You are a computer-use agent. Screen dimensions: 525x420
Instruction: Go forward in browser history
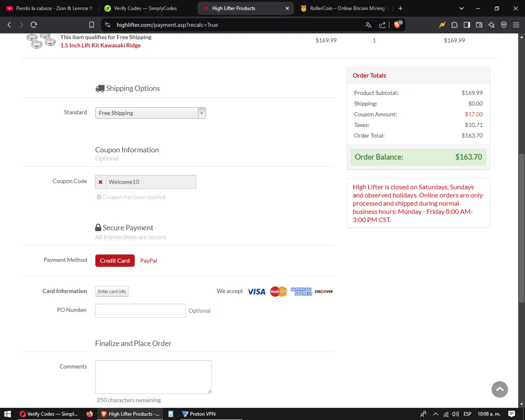[x=21, y=25]
